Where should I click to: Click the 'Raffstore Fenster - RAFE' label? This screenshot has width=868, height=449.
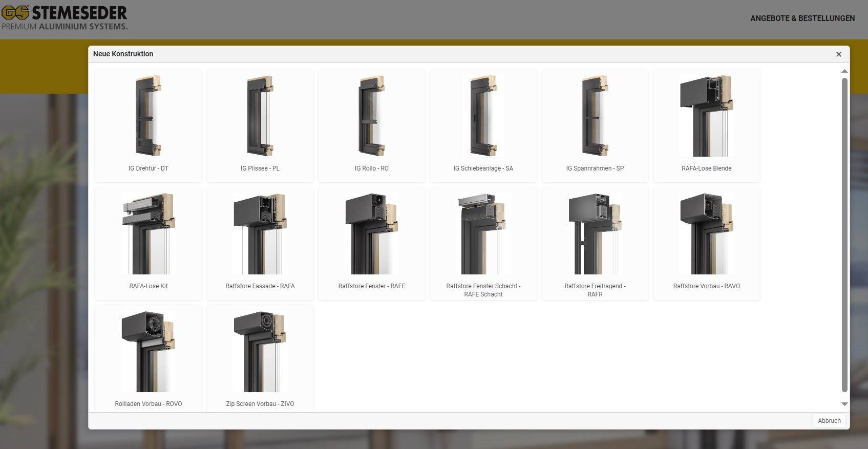pos(372,286)
